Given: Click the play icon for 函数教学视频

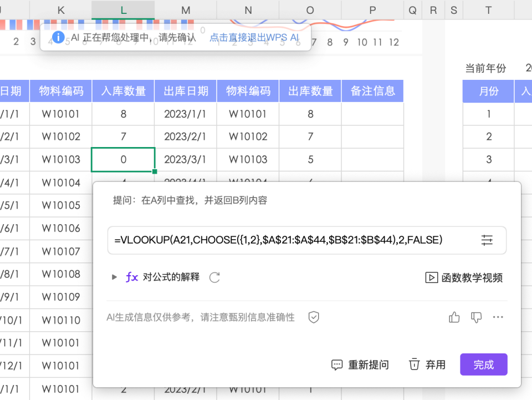Looking at the screenshot, I should 432,277.
